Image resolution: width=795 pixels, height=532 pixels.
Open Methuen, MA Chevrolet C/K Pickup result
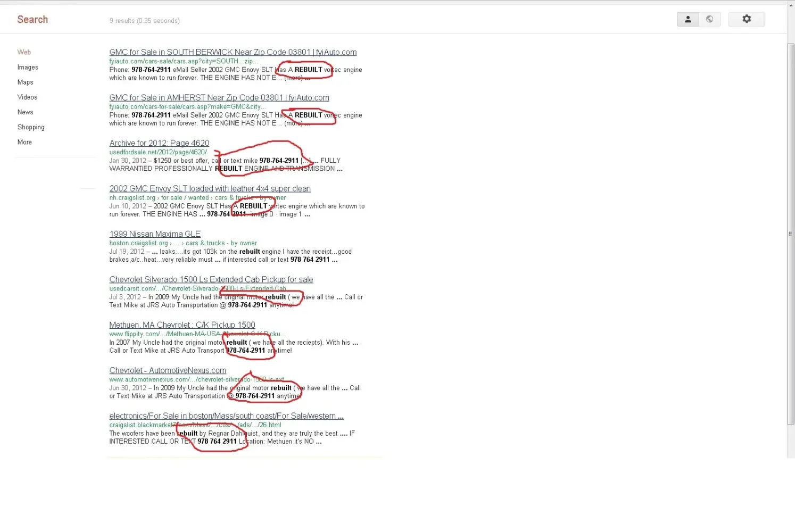click(182, 325)
